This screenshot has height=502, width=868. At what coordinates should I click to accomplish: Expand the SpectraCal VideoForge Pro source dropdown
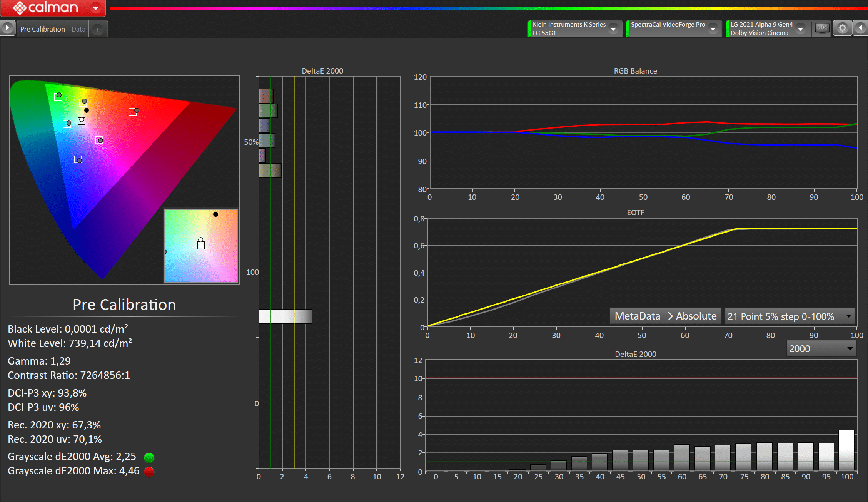click(x=713, y=29)
